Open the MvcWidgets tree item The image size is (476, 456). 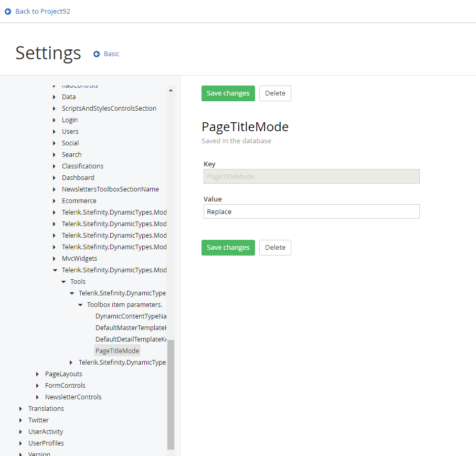tap(80, 259)
